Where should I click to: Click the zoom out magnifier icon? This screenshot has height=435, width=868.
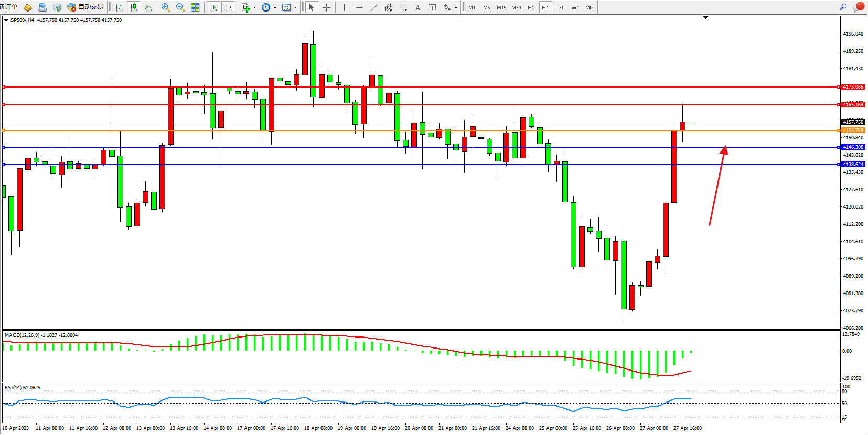pos(180,7)
